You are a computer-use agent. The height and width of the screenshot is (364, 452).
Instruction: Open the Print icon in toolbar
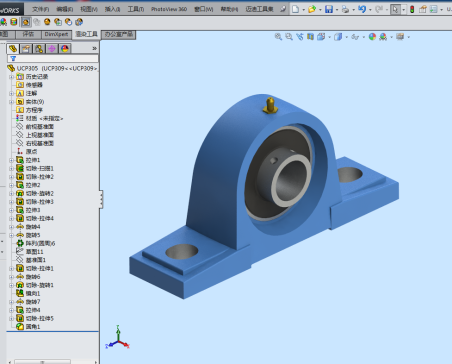click(345, 9)
